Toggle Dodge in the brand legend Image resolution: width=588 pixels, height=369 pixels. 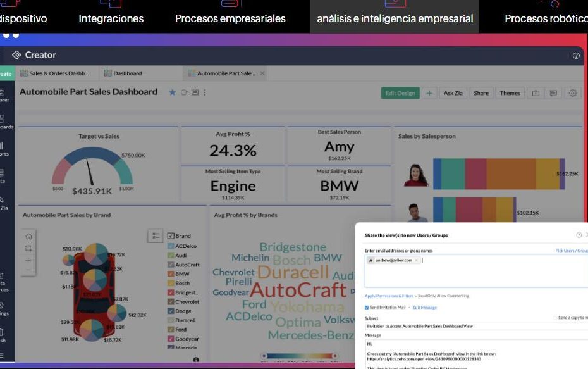point(171,311)
